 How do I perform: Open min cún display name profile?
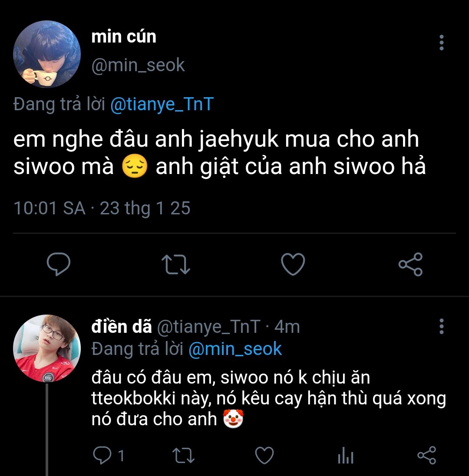(124, 37)
